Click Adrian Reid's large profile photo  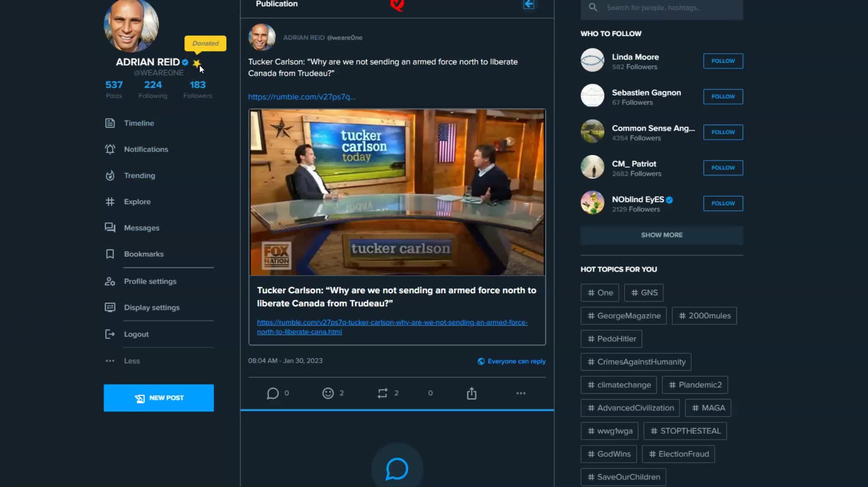coord(131,25)
